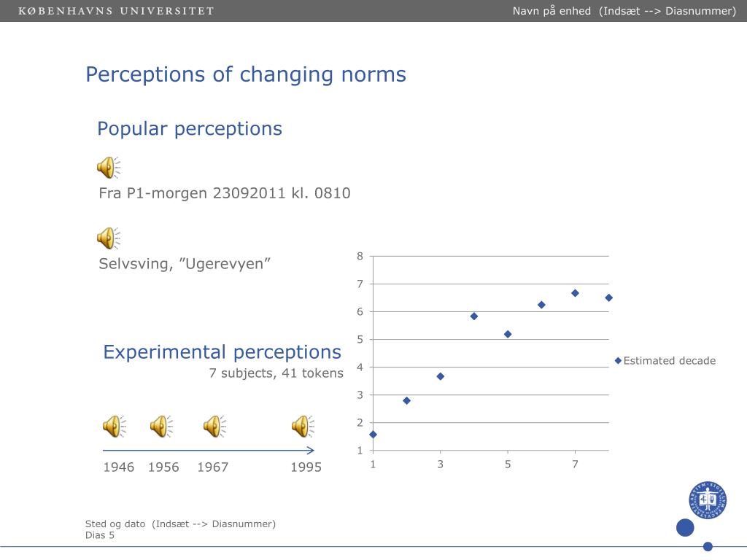
Task: Play the 1967 audio sample speaker
Action: click(215, 426)
